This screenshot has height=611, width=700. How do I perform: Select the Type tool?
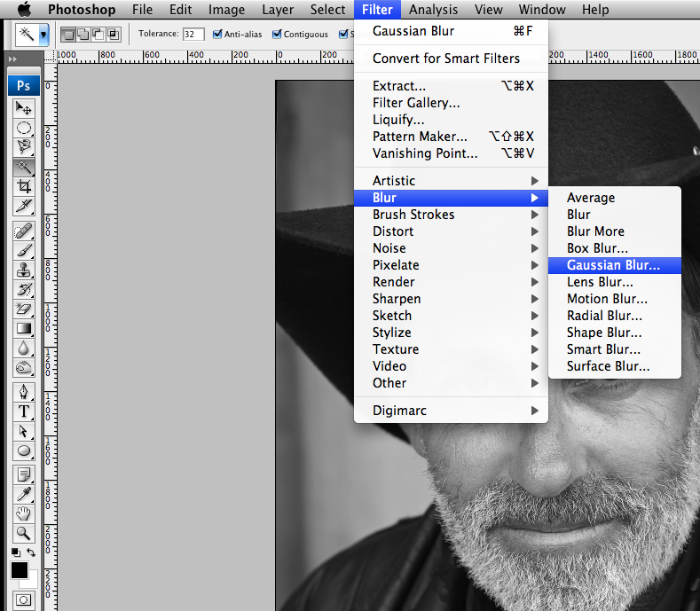point(23,412)
